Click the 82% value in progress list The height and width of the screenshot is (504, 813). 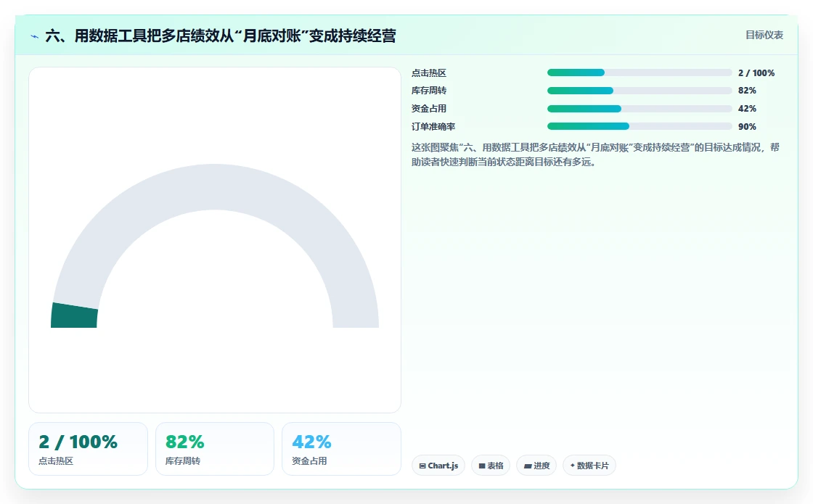[x=747, y=91]
